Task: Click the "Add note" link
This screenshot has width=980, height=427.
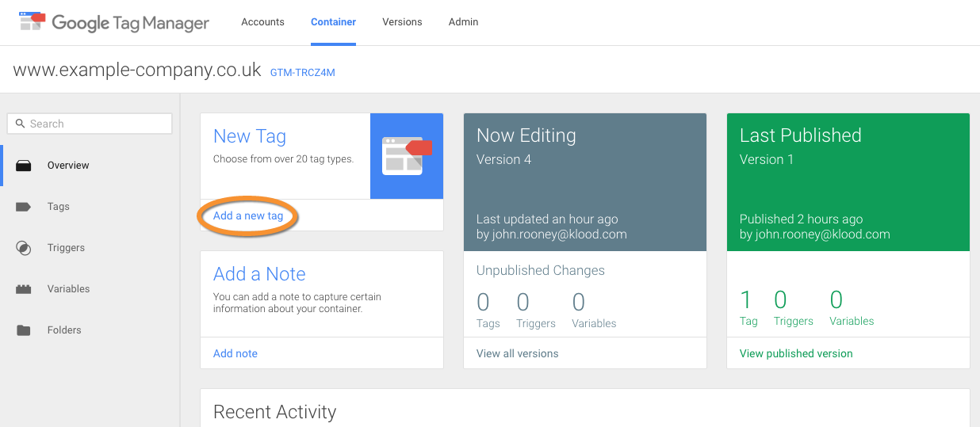Action: point(235,353)
